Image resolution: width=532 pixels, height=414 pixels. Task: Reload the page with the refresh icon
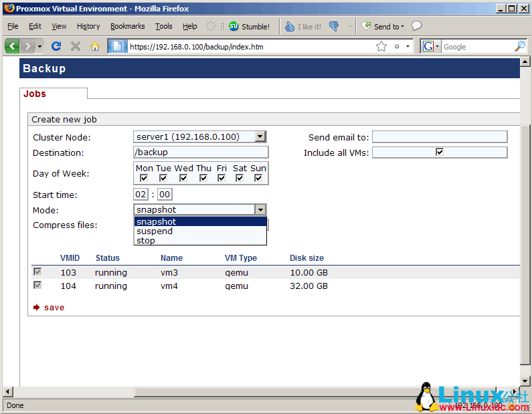[x=56, y=46]
